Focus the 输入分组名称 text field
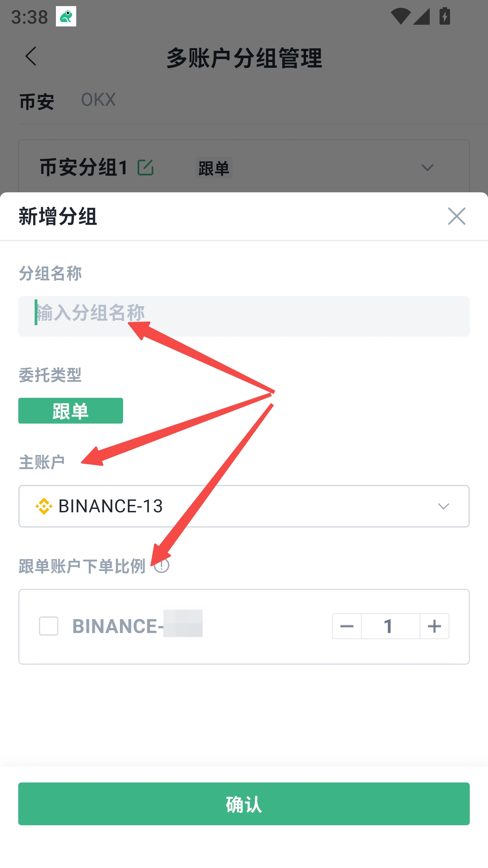This screenshot has width=488, height=868. pos(244,316)
